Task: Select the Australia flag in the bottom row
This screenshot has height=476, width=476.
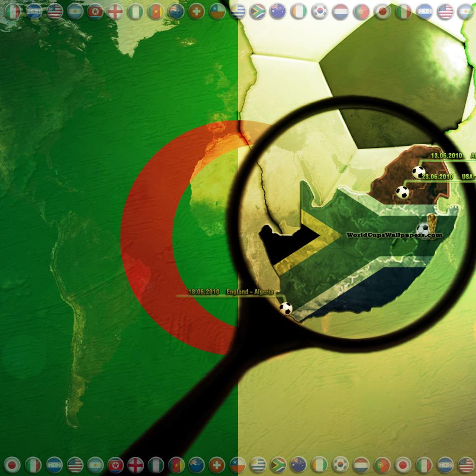Action: click(298, 464)
